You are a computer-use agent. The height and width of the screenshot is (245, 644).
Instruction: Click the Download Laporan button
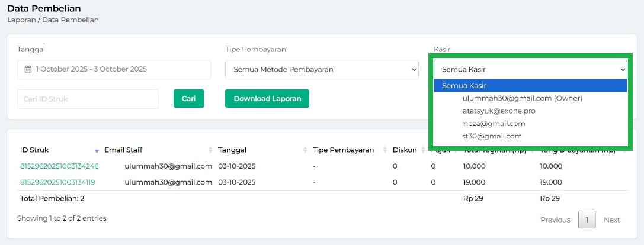coord(267,99)
